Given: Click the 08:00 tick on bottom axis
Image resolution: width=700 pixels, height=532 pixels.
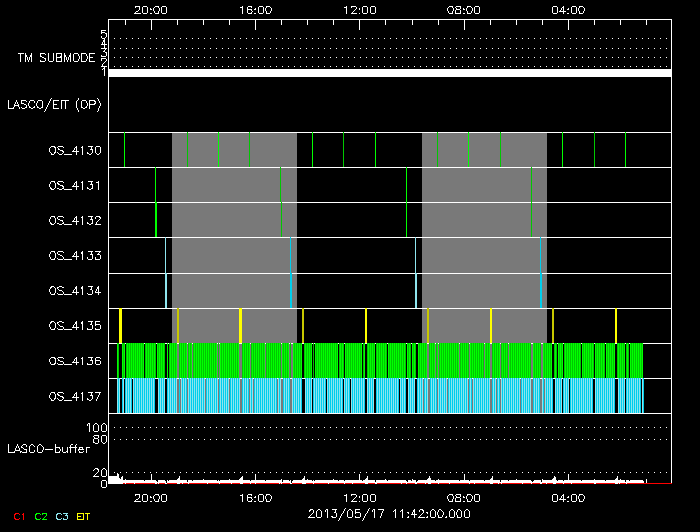Looking at the screenshot, I should [x=463, y=497].
